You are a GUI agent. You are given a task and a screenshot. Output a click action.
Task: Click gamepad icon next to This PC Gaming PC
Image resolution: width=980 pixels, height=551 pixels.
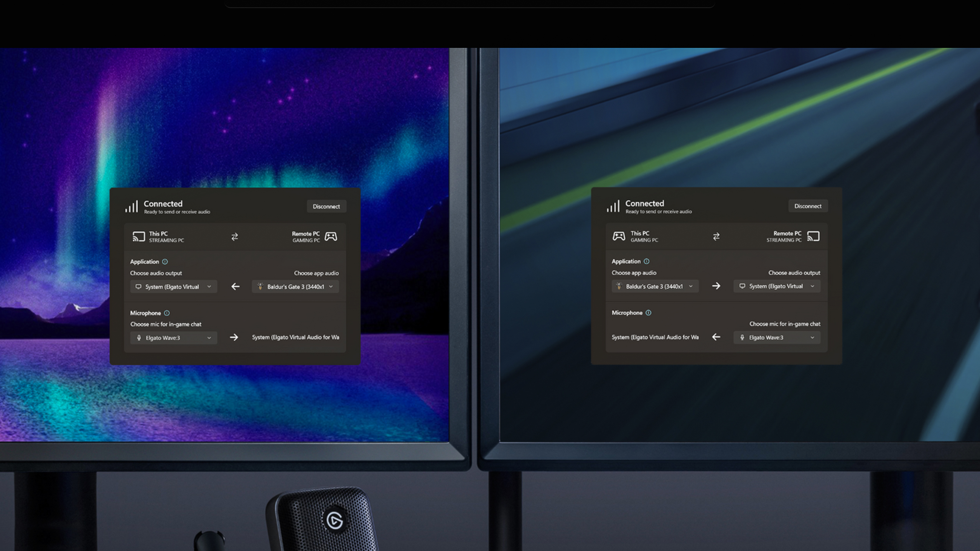[619, 236]
